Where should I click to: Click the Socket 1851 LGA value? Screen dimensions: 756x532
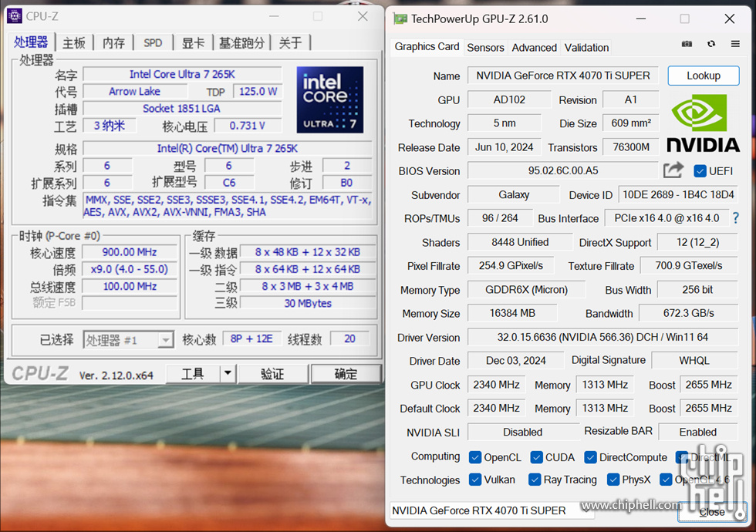[182, 109]
